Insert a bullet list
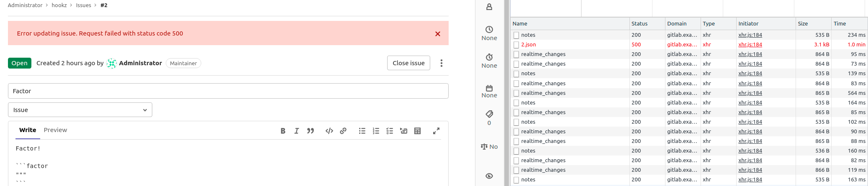Screen dimensions: 868x186 [x=362, y=131]
